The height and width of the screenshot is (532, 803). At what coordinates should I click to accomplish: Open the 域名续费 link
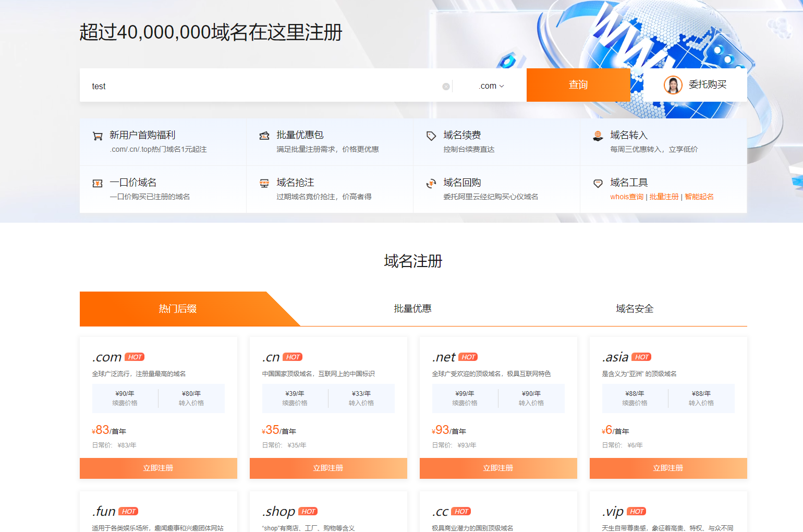[x=462, y=135]
